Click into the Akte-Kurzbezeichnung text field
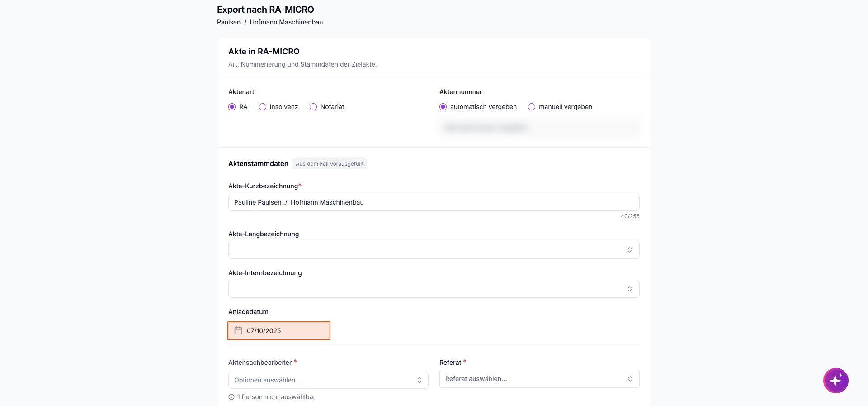 tap(434, 202)
